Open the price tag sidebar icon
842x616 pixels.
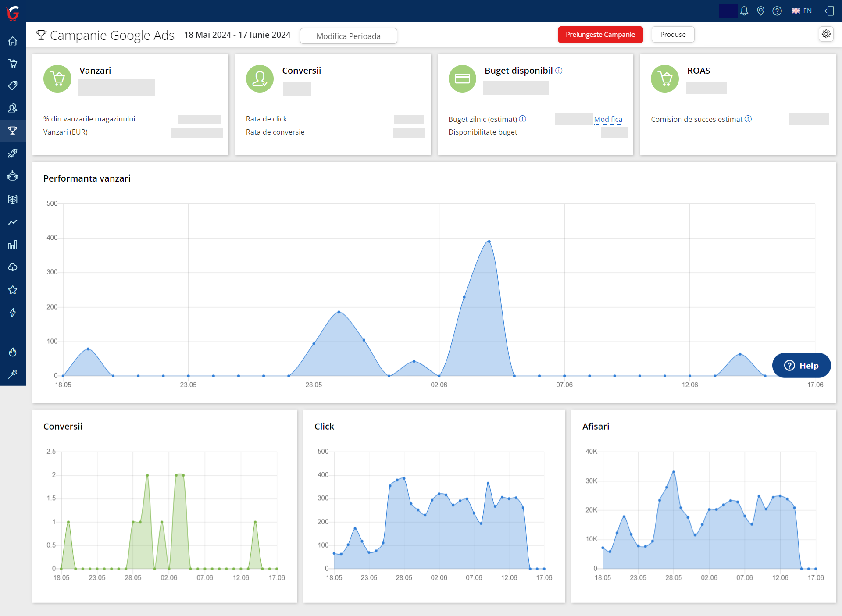click(13, 85)
